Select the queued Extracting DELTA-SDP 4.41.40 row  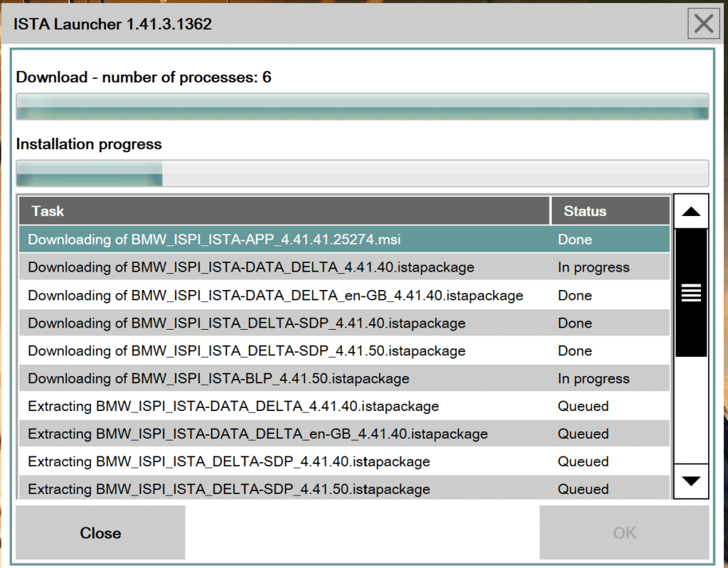pos(284,461)
